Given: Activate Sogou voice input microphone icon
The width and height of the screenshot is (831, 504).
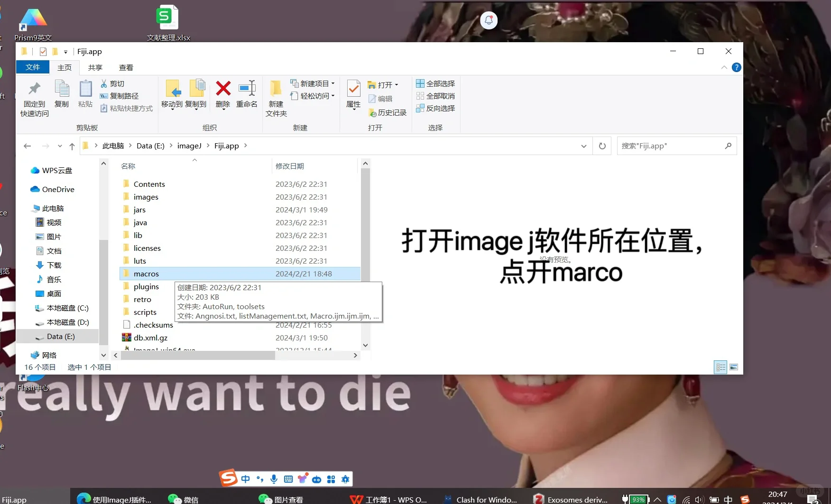Looking at the screenshot, I should [x=274, y=479].
